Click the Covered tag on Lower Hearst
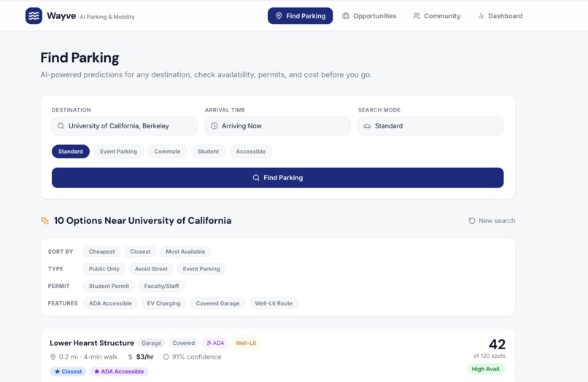The height and width of the screenshot is (382, 588). [x=183, y=343]
